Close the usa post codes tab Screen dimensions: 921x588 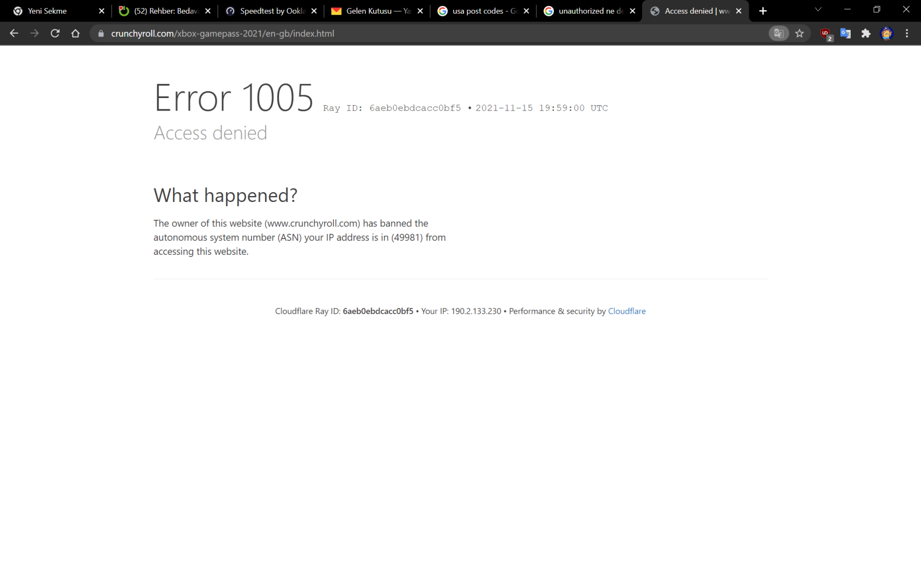tap(526, 11)
